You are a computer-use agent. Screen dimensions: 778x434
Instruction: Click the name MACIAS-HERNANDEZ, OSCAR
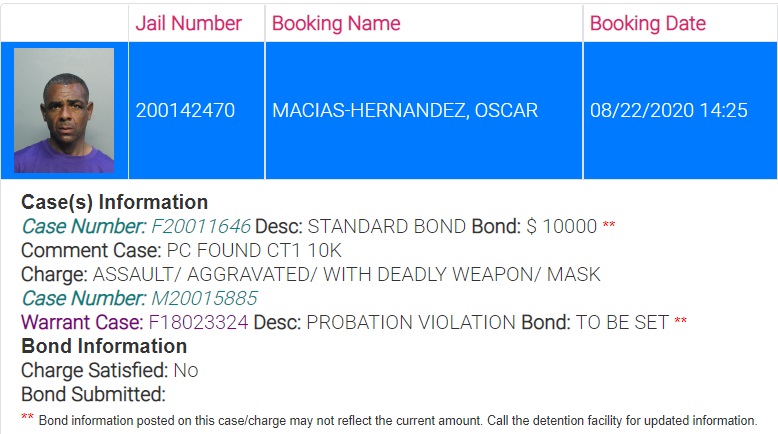coord(405,111)
